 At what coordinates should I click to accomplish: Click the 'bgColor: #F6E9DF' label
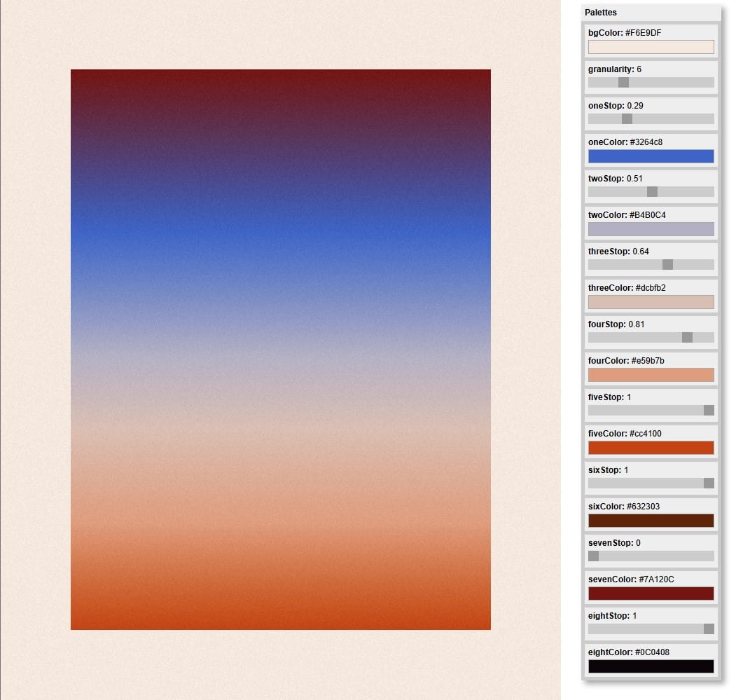625,32
